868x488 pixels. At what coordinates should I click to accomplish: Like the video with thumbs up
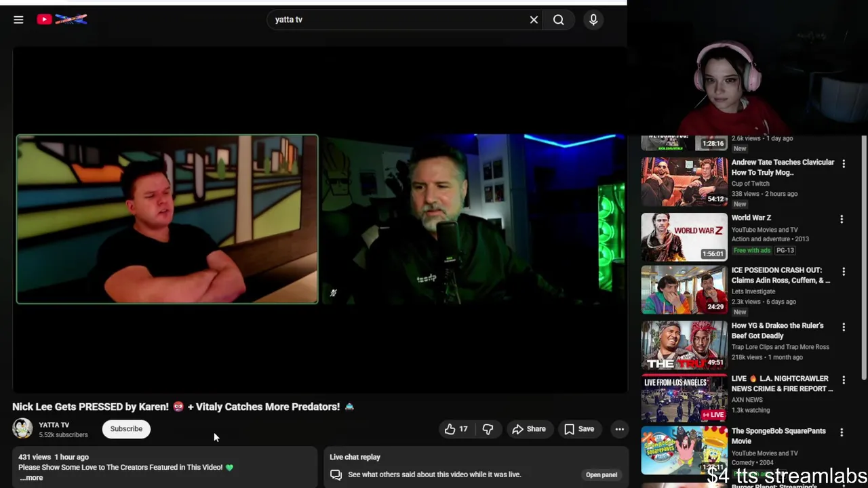point(456,429)
